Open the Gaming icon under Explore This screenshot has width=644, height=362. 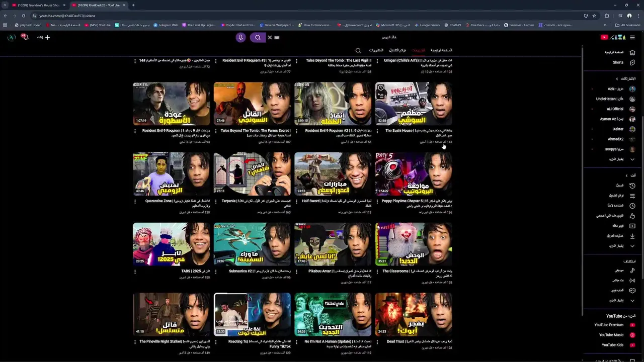coord(632,291)
